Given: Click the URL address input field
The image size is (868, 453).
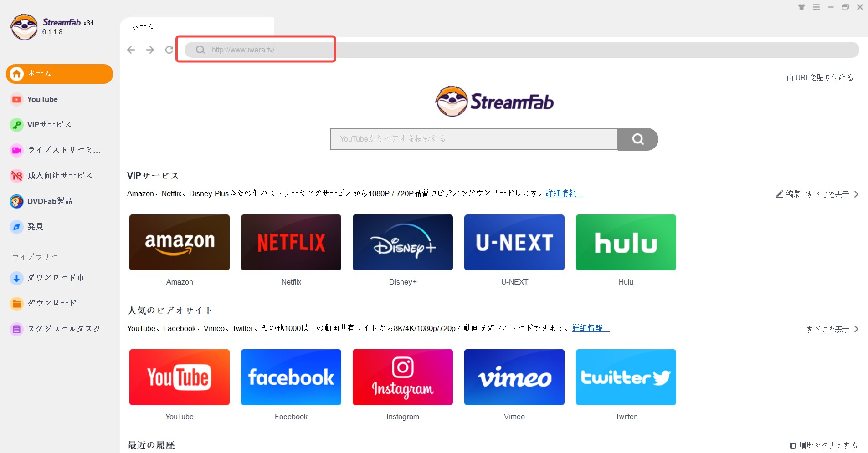Looking at the screenshot, I should (522, 50).
